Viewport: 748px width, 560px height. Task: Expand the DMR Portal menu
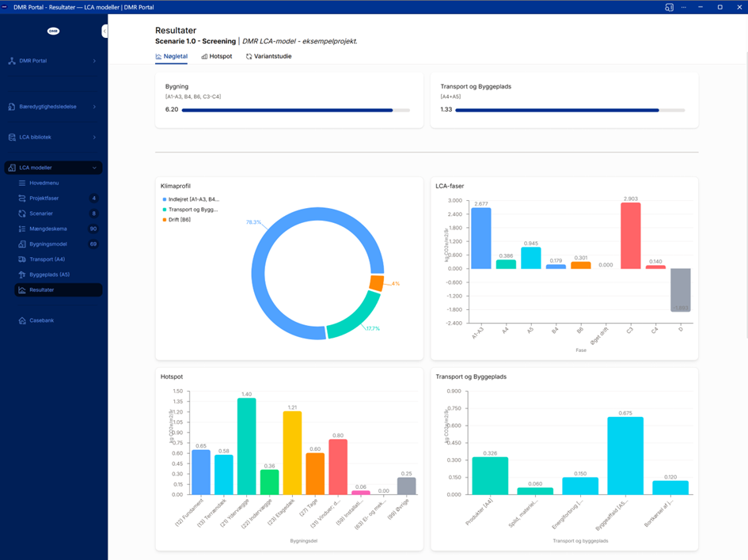(53, 61)
